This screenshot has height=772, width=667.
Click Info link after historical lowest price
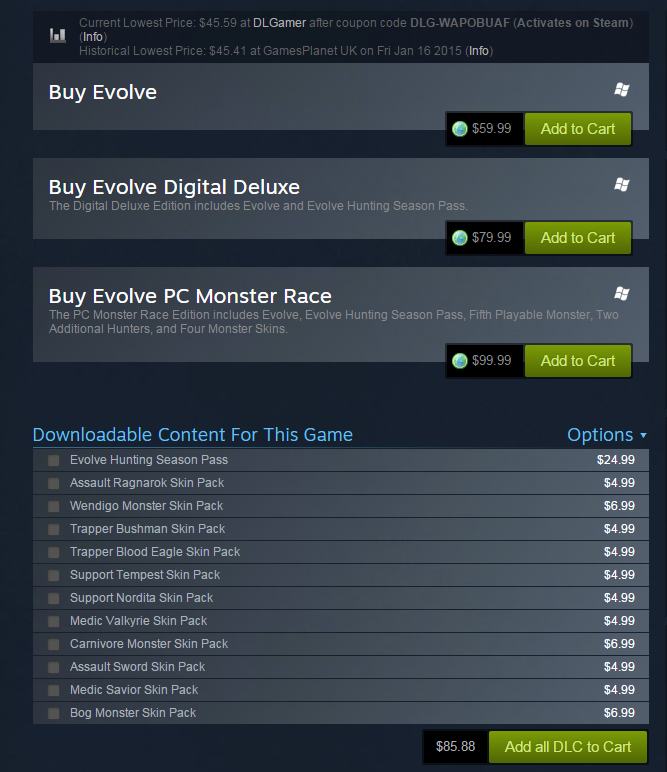478,51
